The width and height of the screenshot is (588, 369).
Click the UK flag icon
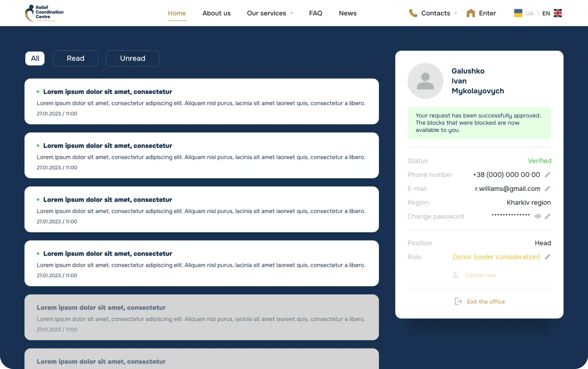pyautogui.click(x=558, y=13)
